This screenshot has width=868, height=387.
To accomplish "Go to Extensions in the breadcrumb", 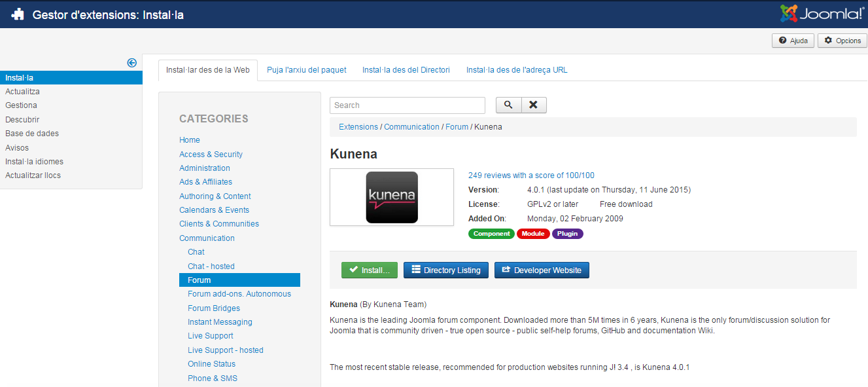I will 358,127.
